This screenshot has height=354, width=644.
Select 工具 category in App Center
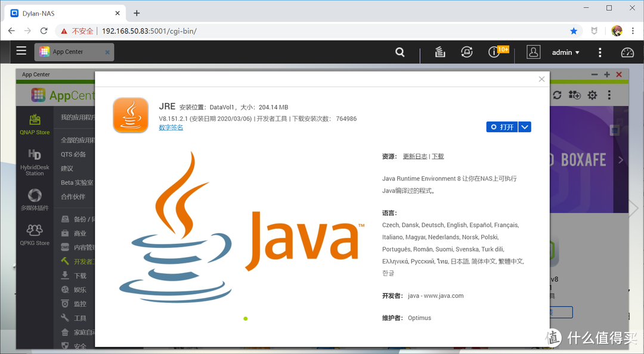(74, 318)
